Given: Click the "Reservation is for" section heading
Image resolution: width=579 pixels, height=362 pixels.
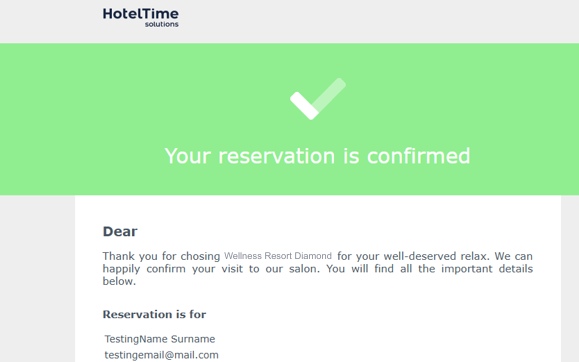Looking at the screenshot, I should pyautogui.click(x=154, y=314).
